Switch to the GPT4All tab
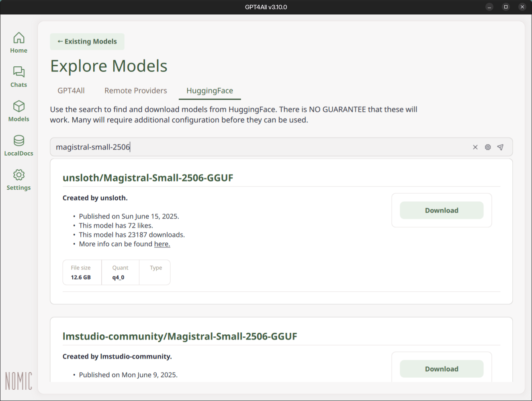 coord(71,91)
